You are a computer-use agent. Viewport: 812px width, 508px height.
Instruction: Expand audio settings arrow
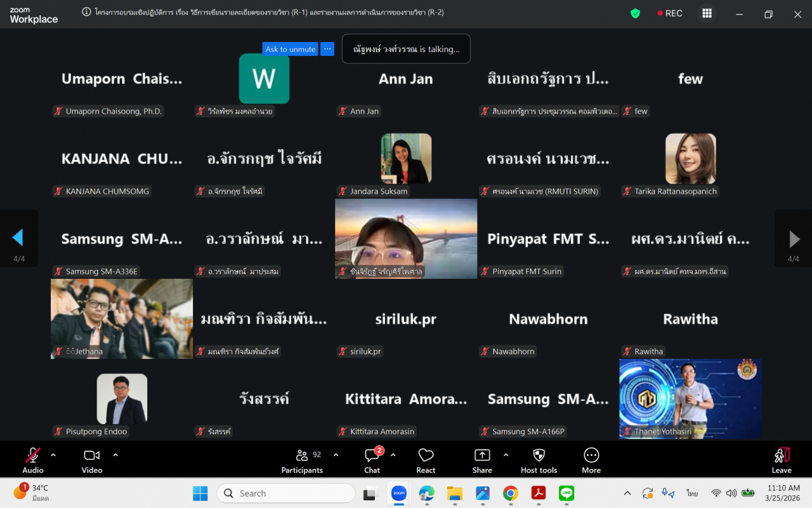[x=53, y=455]
